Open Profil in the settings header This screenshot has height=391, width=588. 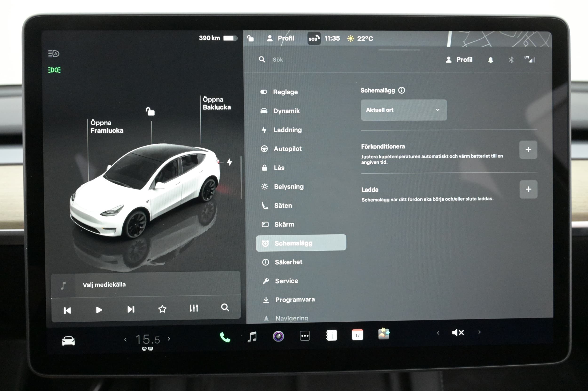tap(459, 60)
